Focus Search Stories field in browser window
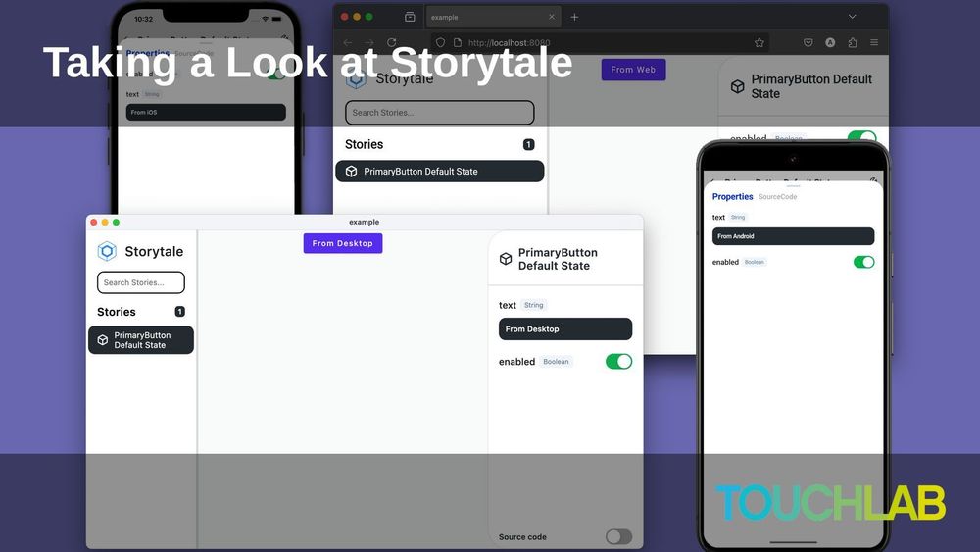The width and height of the screenshot is (980, 552). tap(439, 113)
